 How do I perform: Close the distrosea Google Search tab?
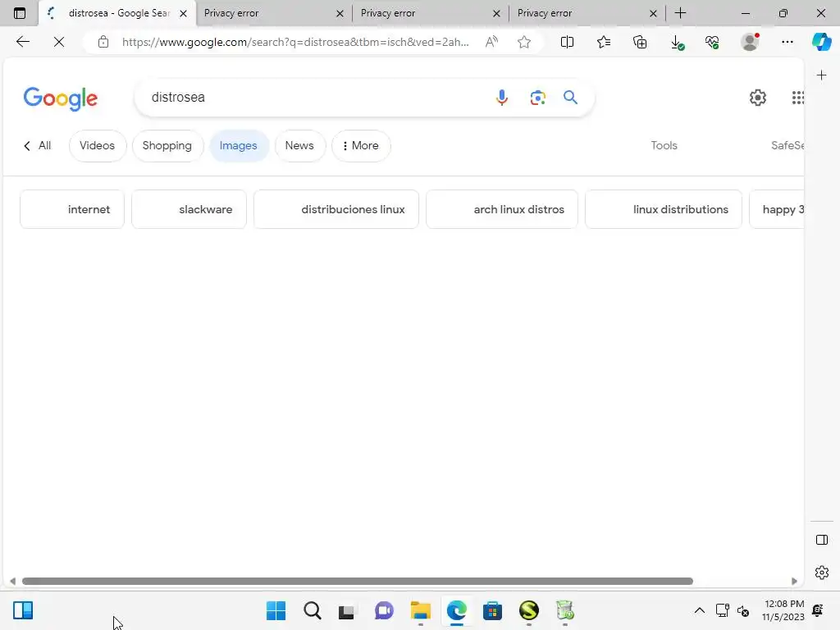[x=183, y=13]
